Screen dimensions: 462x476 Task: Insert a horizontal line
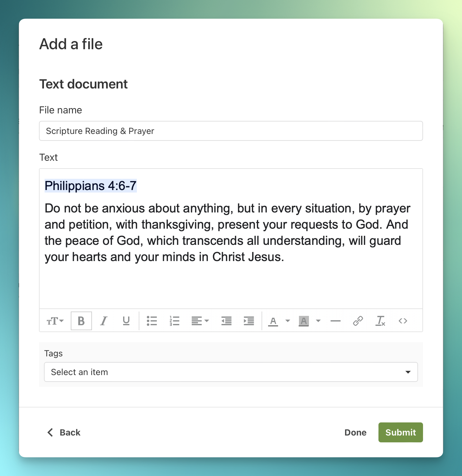[x=335, y=321]
